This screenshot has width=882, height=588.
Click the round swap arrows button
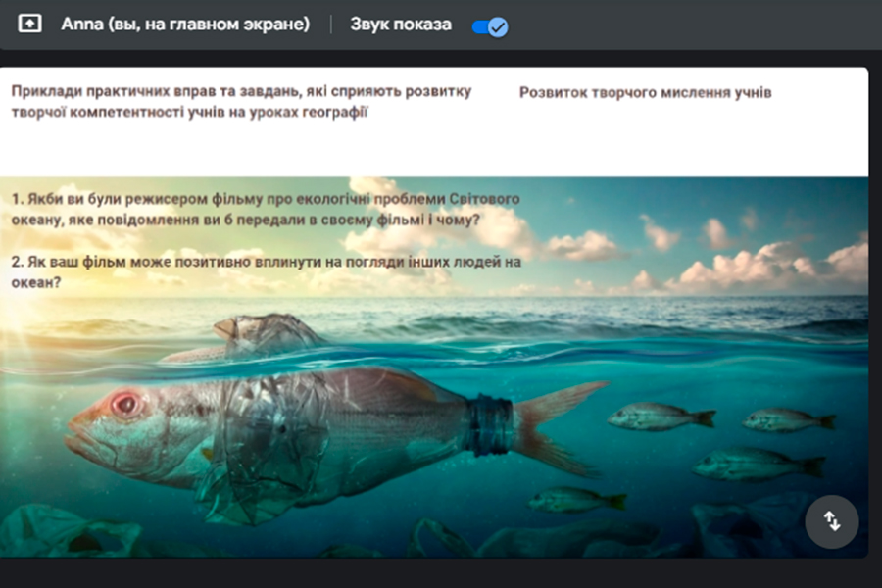point(831,521)
